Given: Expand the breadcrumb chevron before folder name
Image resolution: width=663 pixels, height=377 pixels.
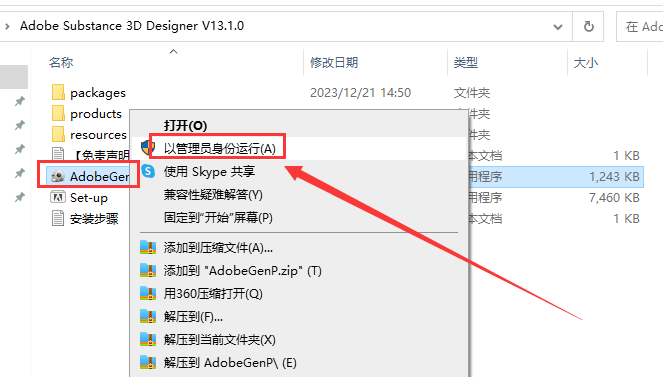Looking at the screenshot, I should (x=7, y=26).
